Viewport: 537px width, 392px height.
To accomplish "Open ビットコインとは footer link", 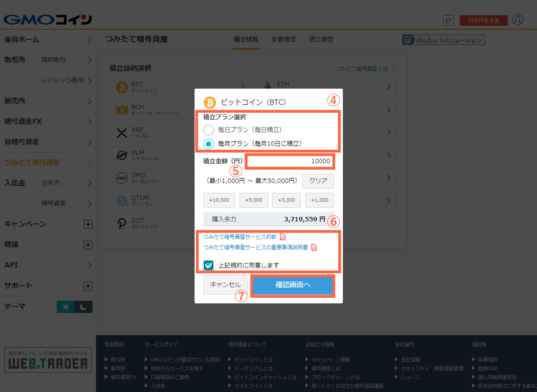I will click(x=254, y=360).
